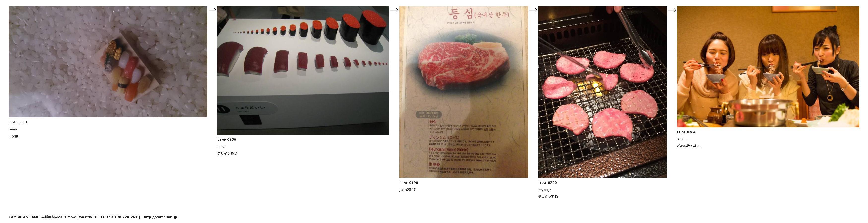This screenshot has height=223, width=868.
Task: Click the arrow between LEAF 0111 and 0150
Action: (x=212, y=10)
